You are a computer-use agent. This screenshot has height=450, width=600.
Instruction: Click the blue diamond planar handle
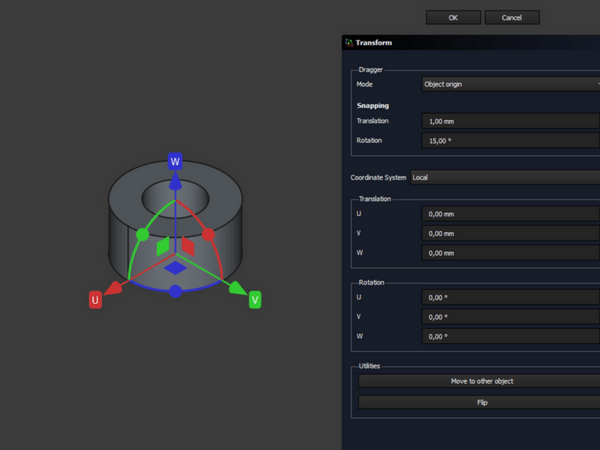tap(175, 268)
